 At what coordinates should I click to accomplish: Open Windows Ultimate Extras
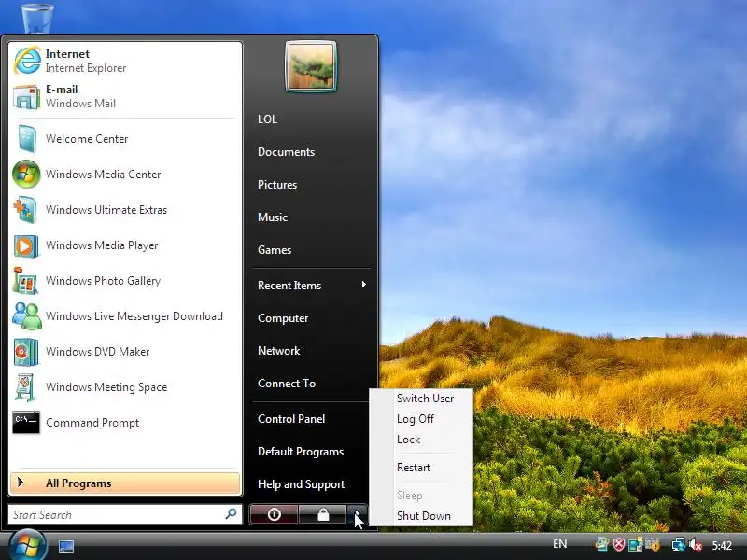tap(125, 210)
